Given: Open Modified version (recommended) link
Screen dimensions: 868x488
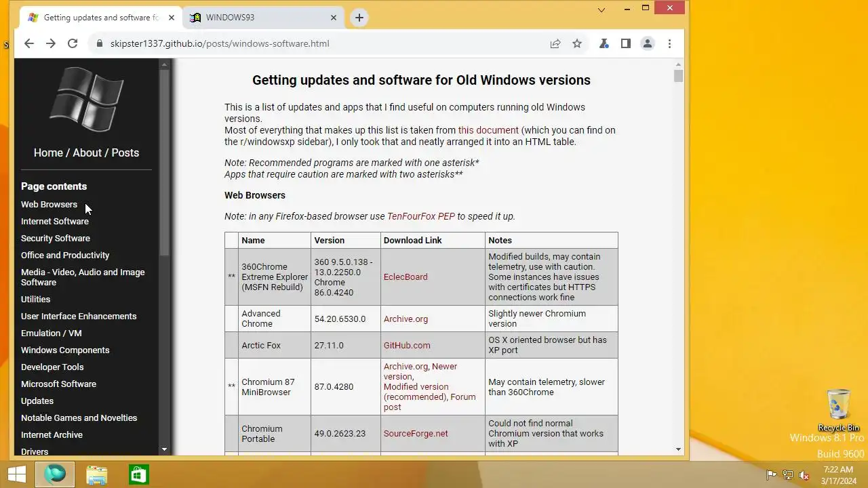Looking at the screenshot, I should 416,392.
